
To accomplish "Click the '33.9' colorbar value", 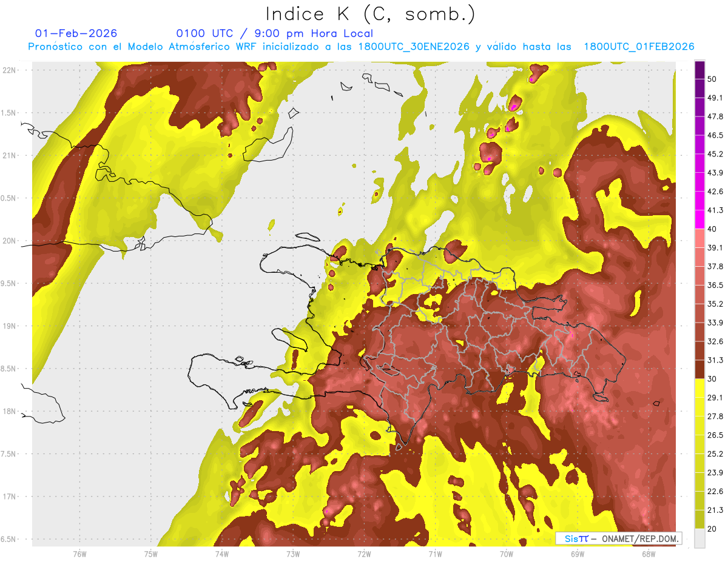I will click(715, 323).
